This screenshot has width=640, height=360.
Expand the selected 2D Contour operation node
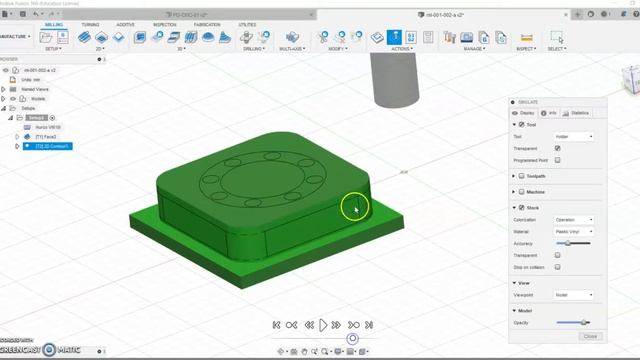(17, 146)
